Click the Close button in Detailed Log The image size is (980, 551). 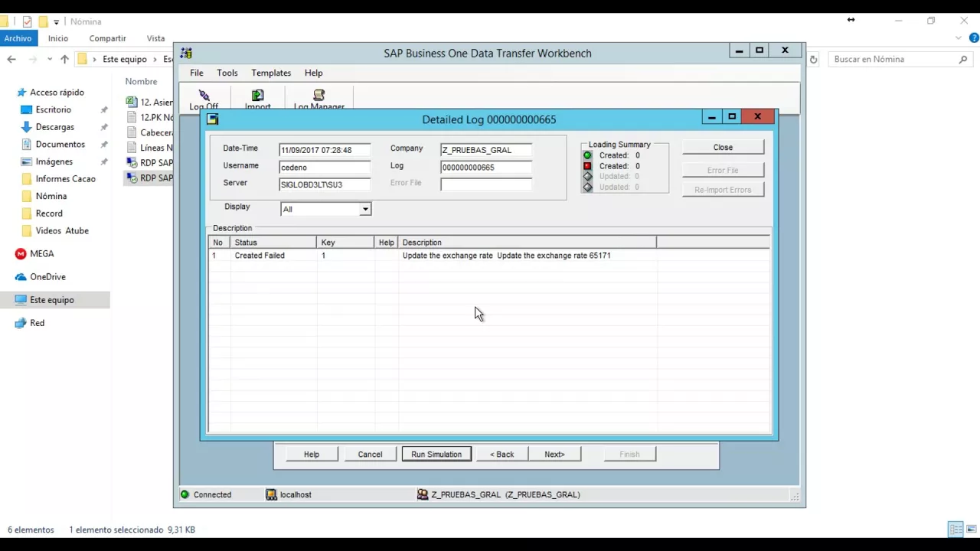pyautogui.click(x=723, y=147)
